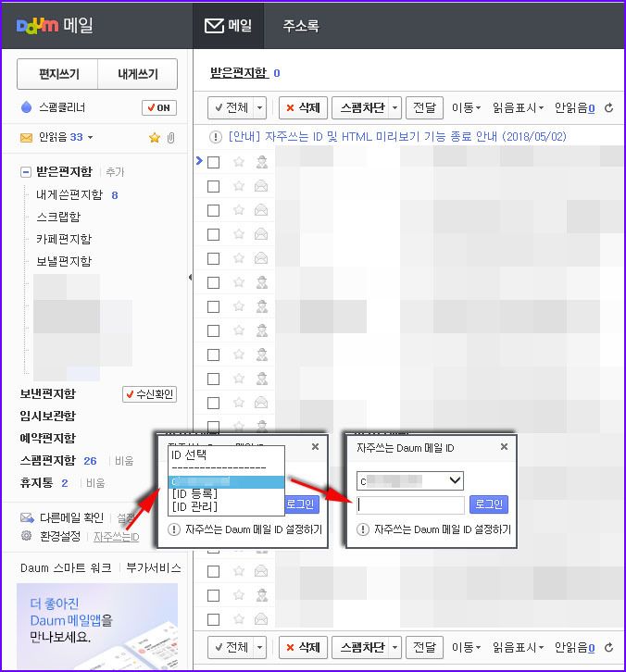Viewport: 626px width, 672px height.
Task: Open the top 이동 dropdown
Action: pyautogui.click(x=466, y=107)
